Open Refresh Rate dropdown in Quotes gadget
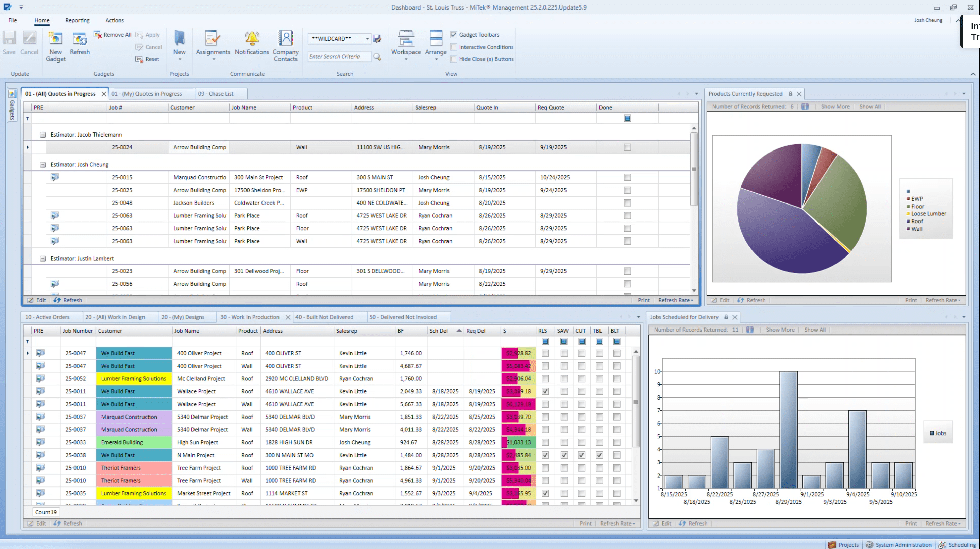The width and height of the screenshot is (980, 549). coord(676,300)
